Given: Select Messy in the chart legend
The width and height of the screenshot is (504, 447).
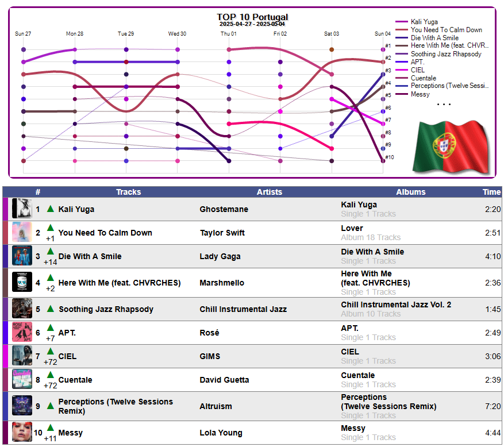Looking at the screenshot, I should coord(420,94).
